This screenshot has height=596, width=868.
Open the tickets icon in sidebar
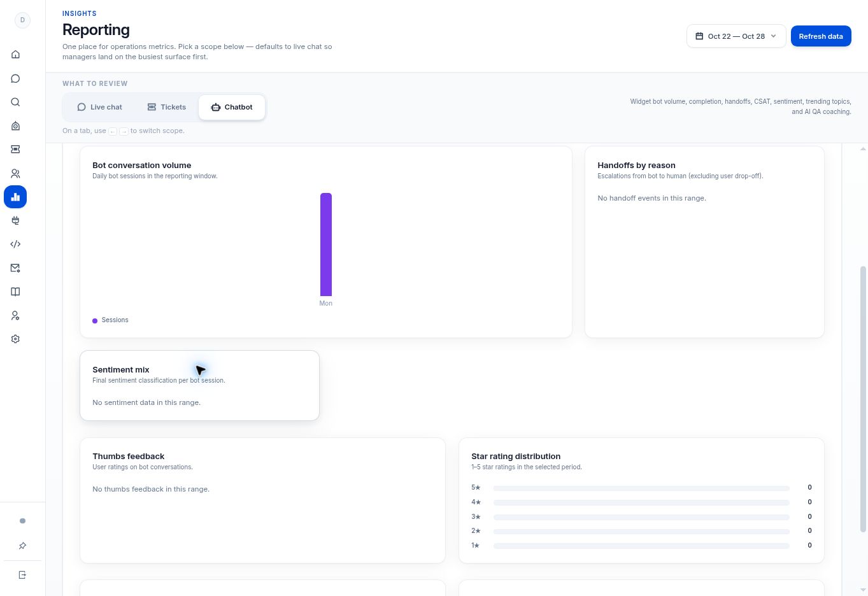pyautogui.click(x=15, y=149)
